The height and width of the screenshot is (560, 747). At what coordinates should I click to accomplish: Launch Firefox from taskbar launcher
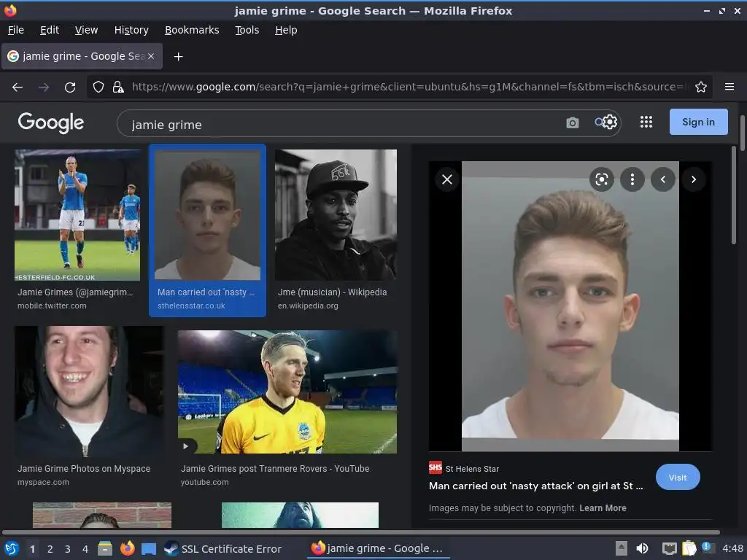[127, 548]
